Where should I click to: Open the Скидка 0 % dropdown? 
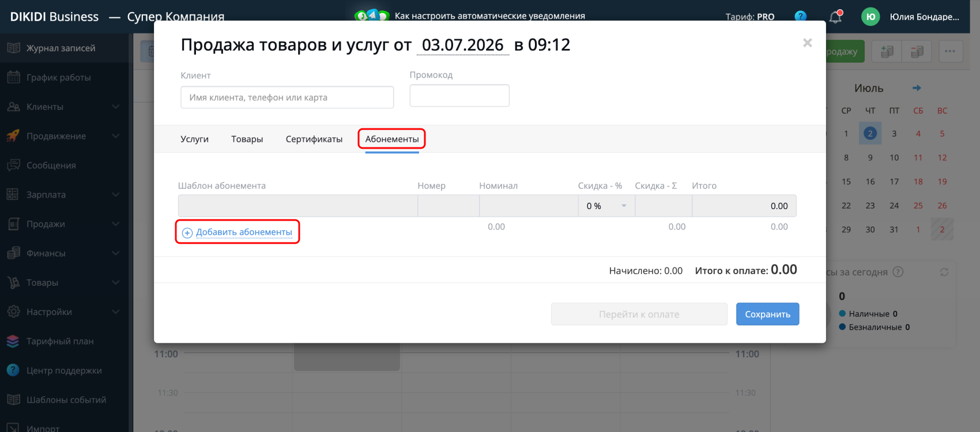coord(606,206)
